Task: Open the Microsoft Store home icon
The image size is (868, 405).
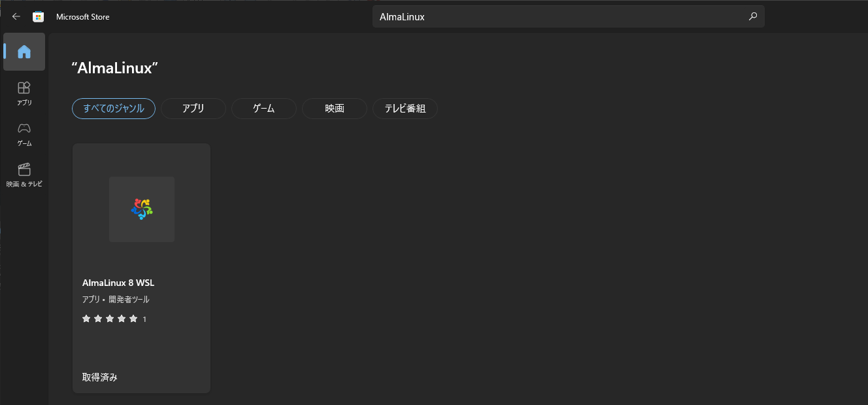Action: (x=24, y=52)
